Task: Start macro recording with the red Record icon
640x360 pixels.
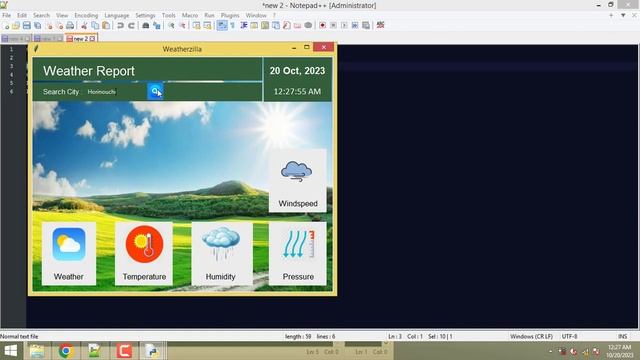Action: click(322, 25)
